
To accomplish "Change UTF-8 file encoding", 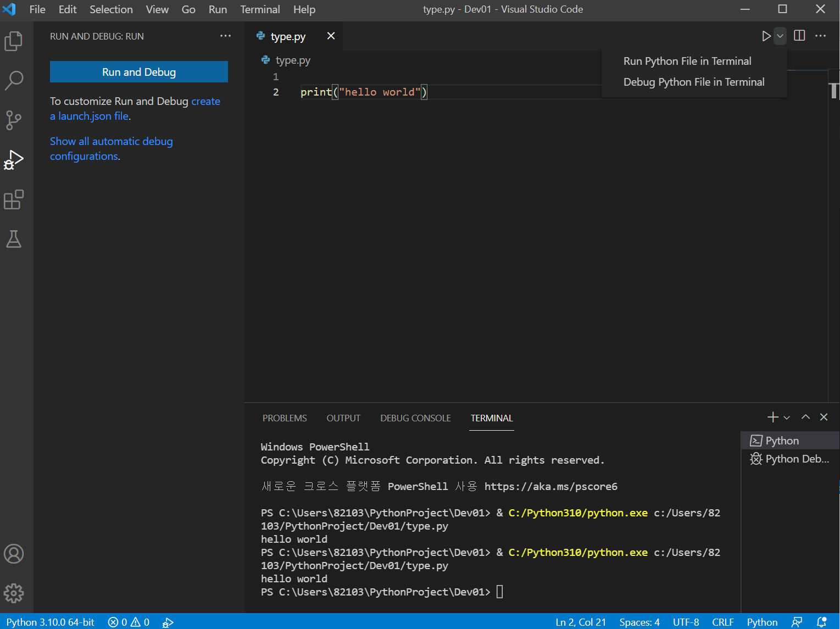I will click(x=686, y=622).
